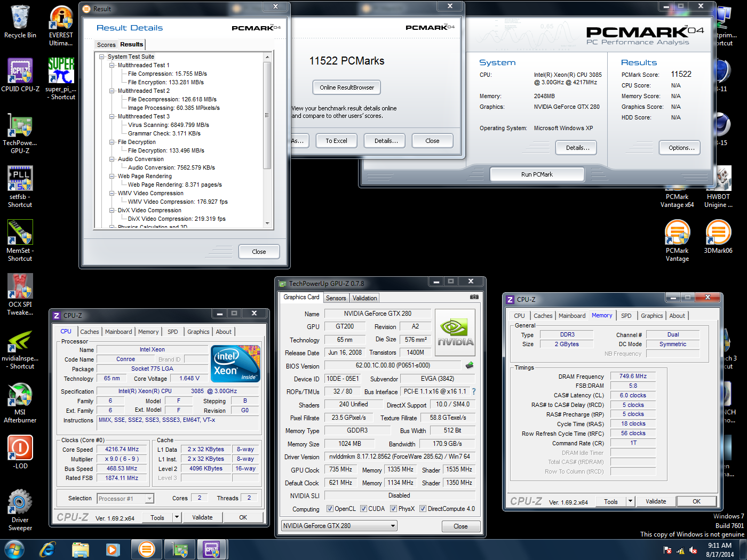The height and width of the screenshot is (560, 747).
Task: Open the Validation tab in GPU-Z
Action: click(364, 298)
